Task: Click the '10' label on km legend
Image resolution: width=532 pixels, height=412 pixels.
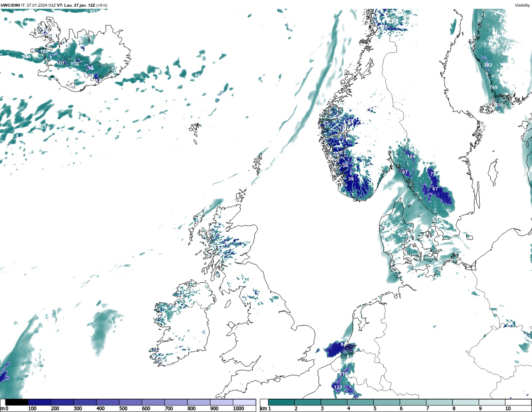Action: click(508, 409)
